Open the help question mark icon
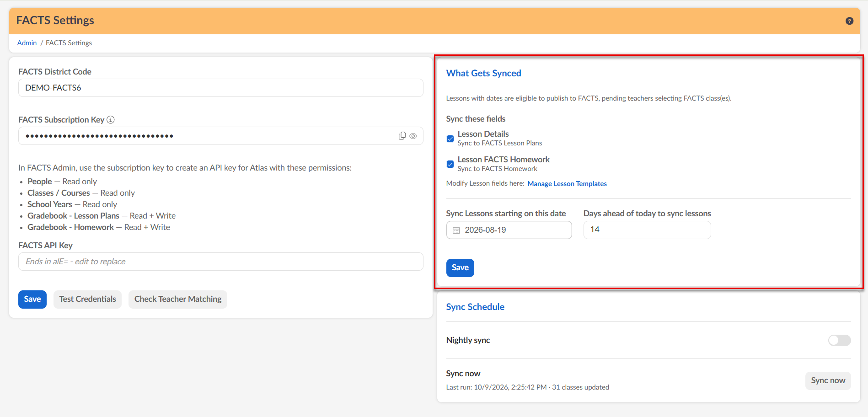The height and width of the screenshot is (417, 868). click(x=849, y=21)
